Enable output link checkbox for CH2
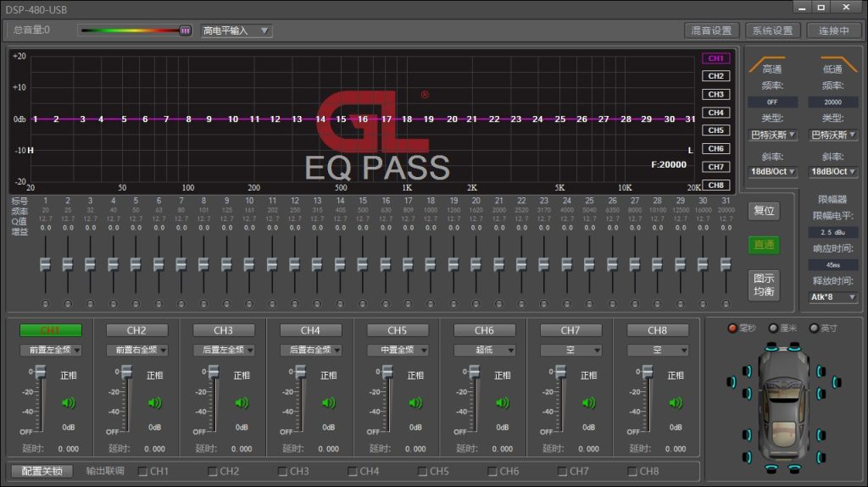The height and width of the screenshot is (487, 868). [x=213, y=472]
